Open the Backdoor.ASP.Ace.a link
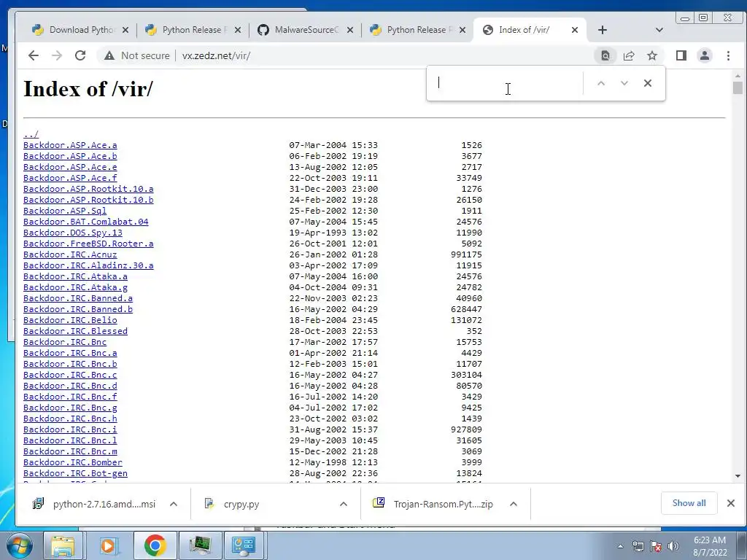 coord(70,145)
